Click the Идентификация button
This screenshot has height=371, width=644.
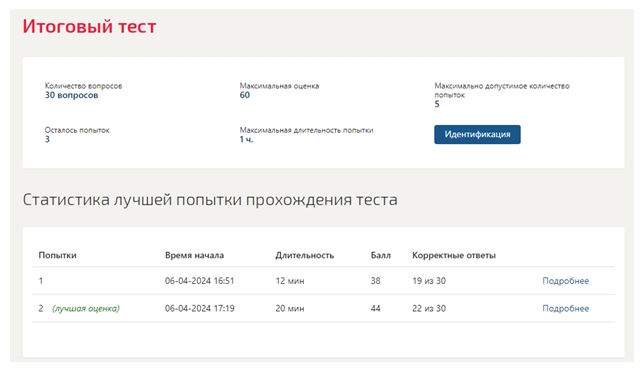(477, 134)
